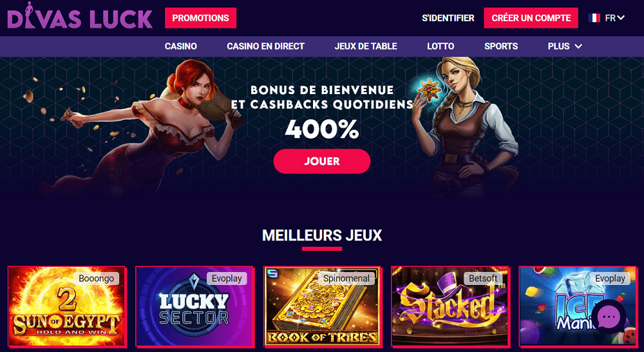This screenshot has width=644, height=352.
Task: Launch the Lucky Sector game thumbnail
Action: click(x=194, y=306)
